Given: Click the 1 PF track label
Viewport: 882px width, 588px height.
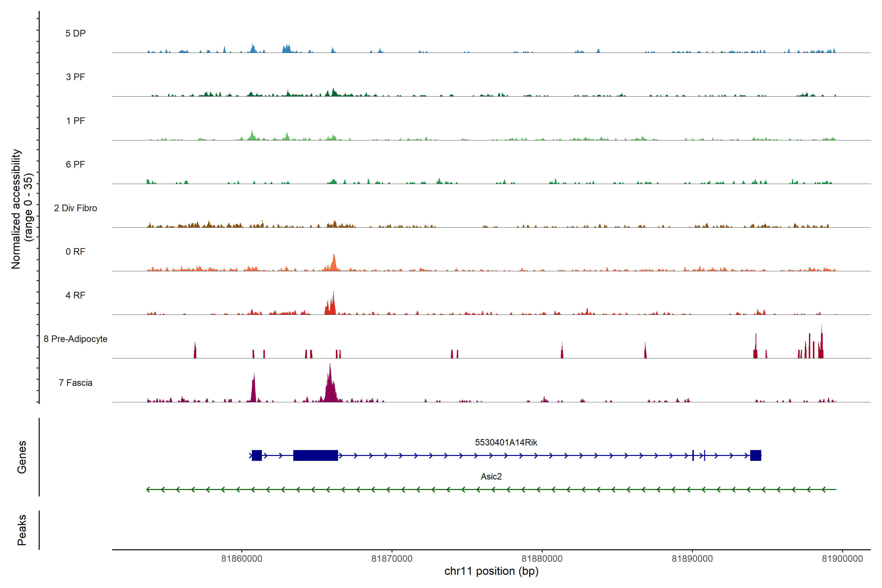Looking at the screenshot, I should pyautogui.click(x=75, y=121).
